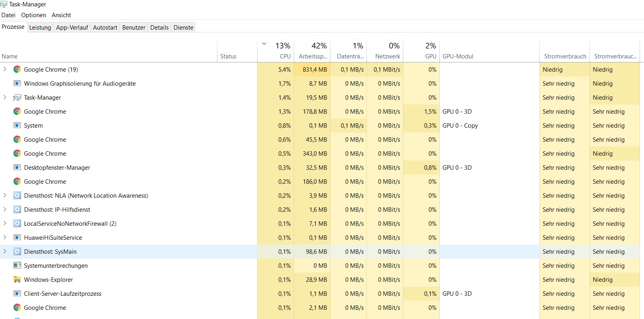Sort by Stromverbrauch trend column header
The image size is (644, 319).
pyautogui.click(x=615, y=51)
